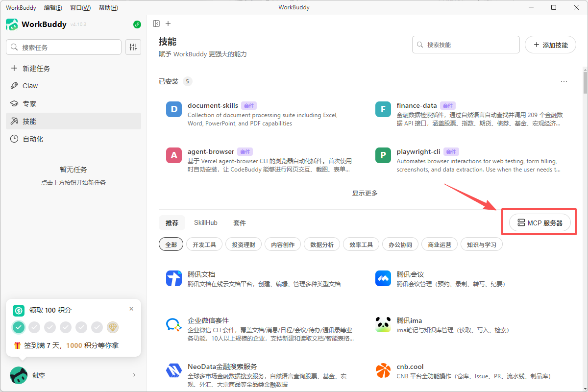Screen dimensions: 588x392
Task: Click the first day check-in circle
Action: [x=19, y=327]
